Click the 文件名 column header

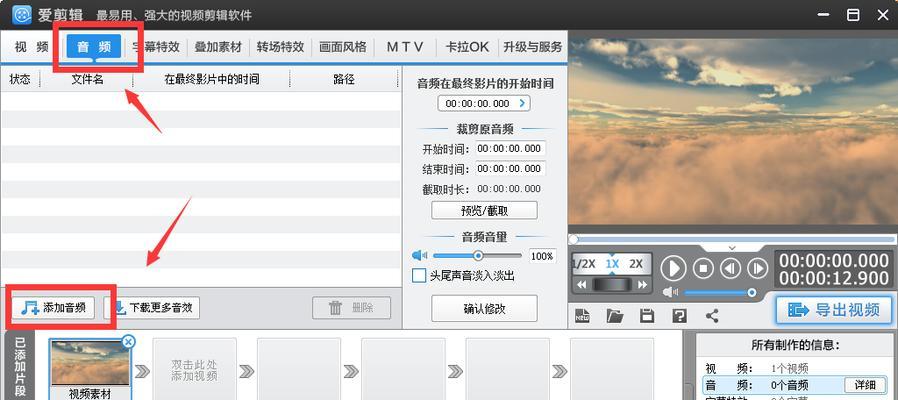[86, 80]
